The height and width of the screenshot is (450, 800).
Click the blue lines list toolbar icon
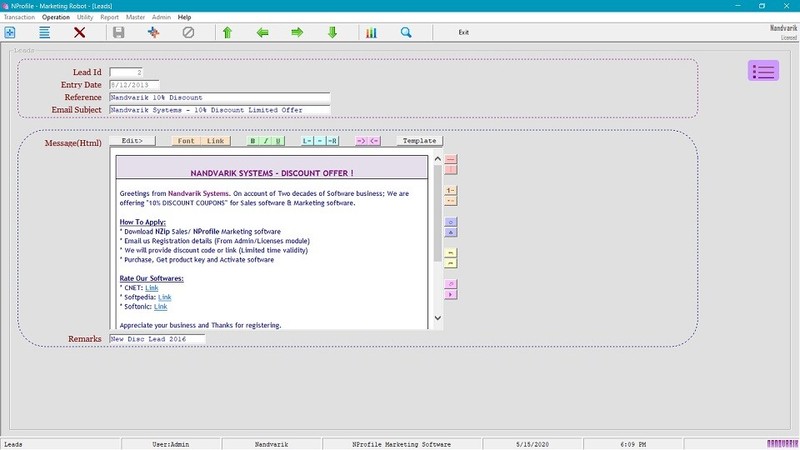tap(44, 33)
